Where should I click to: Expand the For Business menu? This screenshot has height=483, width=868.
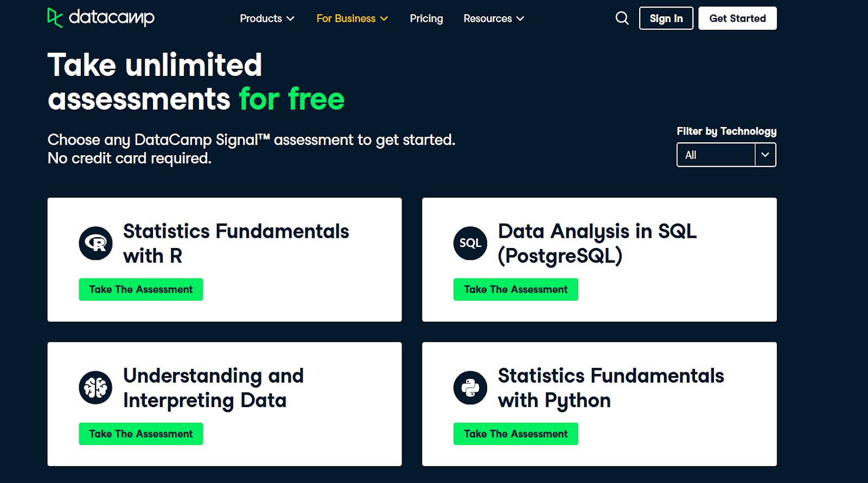coord(352,18)
